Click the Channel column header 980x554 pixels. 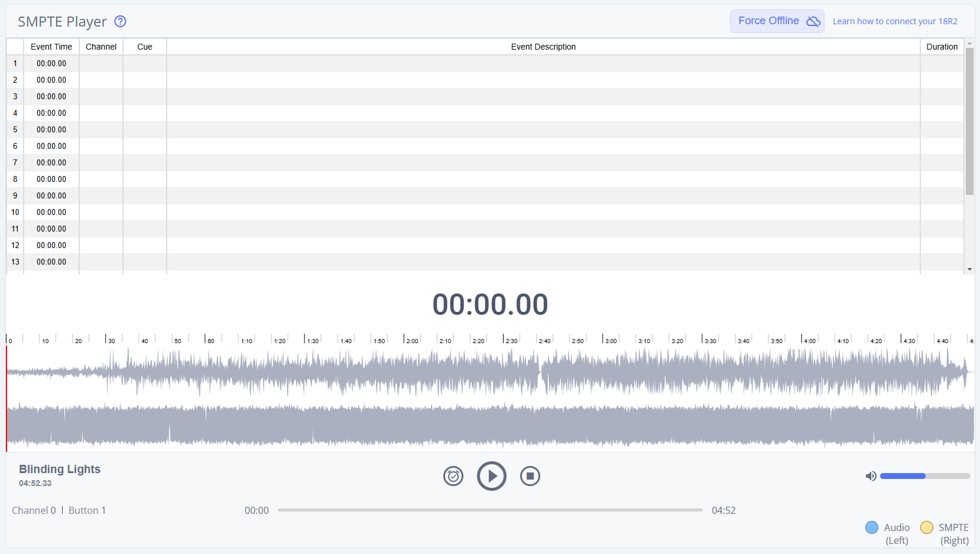coord(101,47)
